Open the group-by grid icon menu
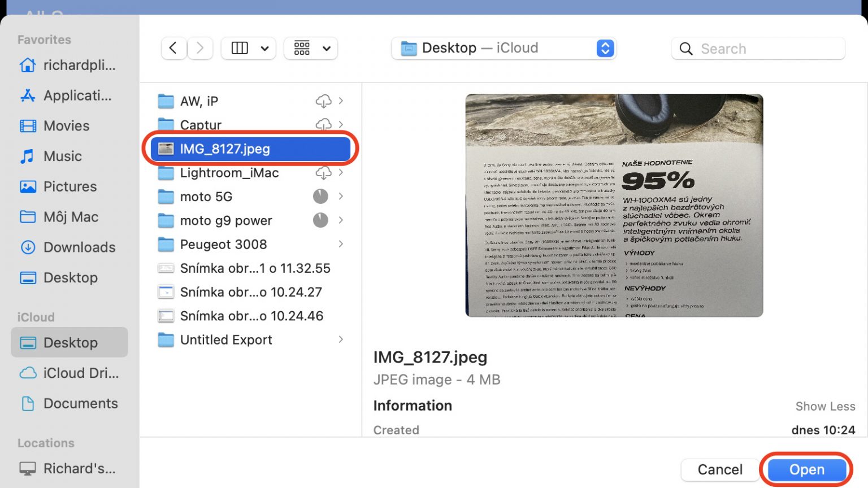The image size is (868, 488). click(311, 49)
